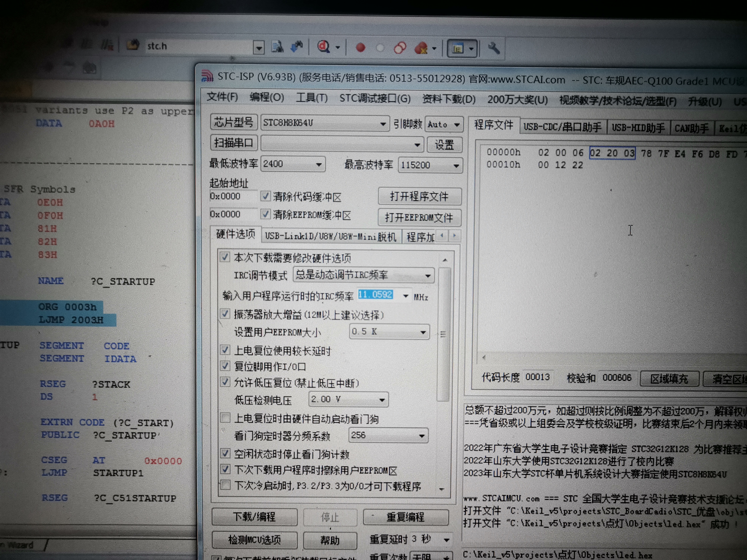Open the 编程(O) menu
Image resolution: width=747 pixels, height=560 pixels.
(x=267, y=97)
